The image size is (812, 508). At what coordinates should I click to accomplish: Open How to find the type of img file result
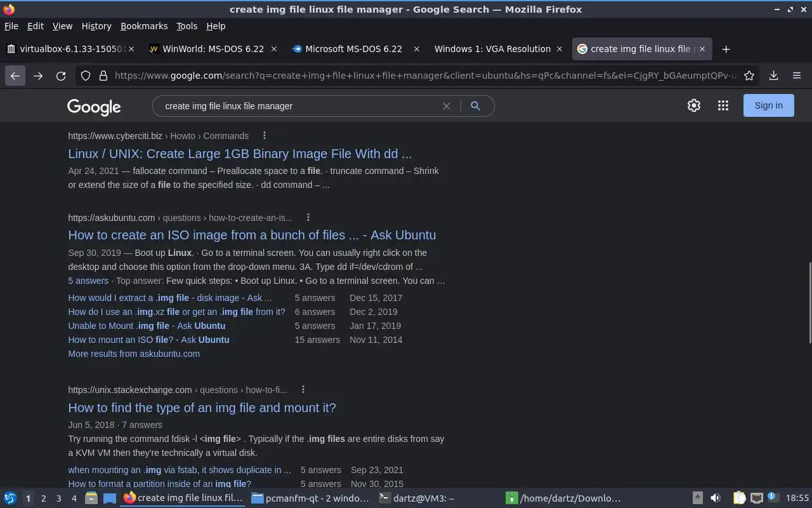pyautogui.click(x=202, y=408)
